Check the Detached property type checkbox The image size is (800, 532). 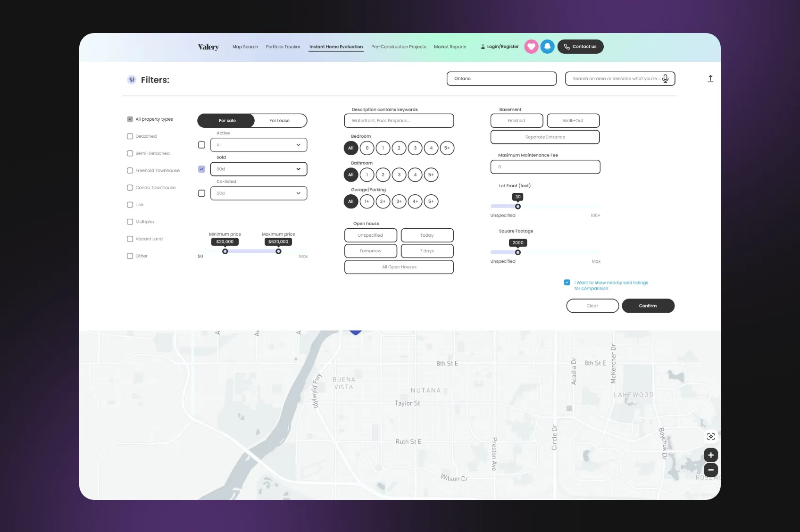[x=130, y=136]
